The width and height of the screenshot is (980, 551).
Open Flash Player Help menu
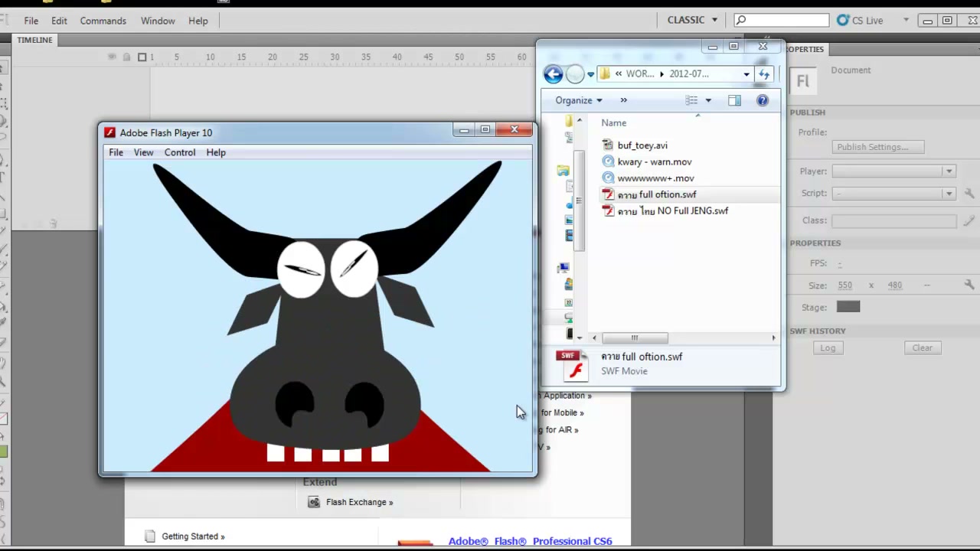[216, 152]
